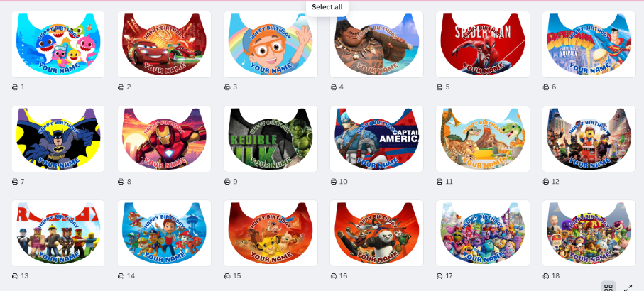
Task: Click the Select all button
Action: [327, 7]
